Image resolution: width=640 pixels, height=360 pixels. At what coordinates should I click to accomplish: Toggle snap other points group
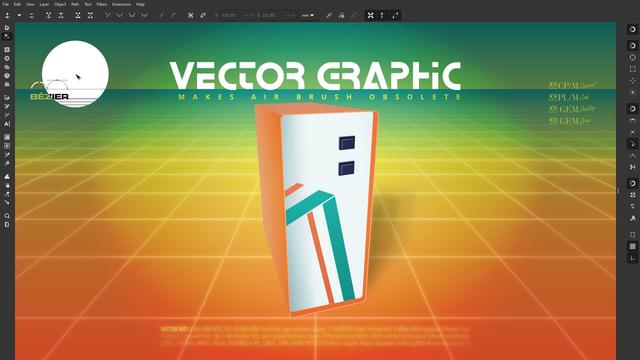coord(632,183)
